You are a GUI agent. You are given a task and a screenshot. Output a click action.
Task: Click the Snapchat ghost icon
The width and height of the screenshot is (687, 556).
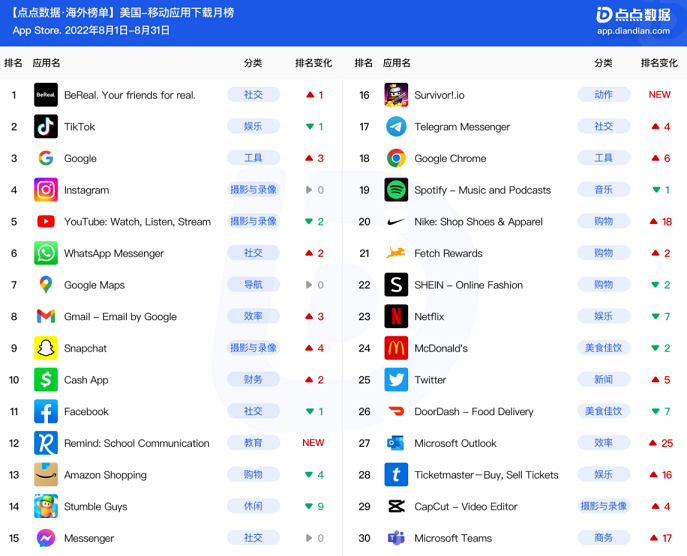pos(46,348)
